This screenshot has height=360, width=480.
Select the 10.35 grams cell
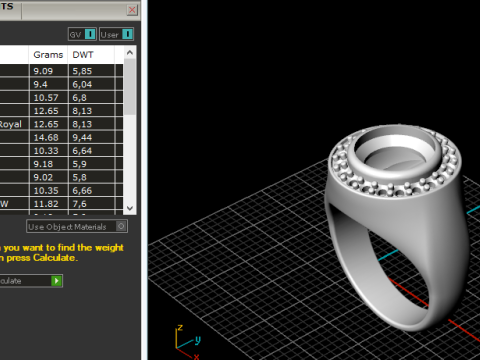[49, 191]
